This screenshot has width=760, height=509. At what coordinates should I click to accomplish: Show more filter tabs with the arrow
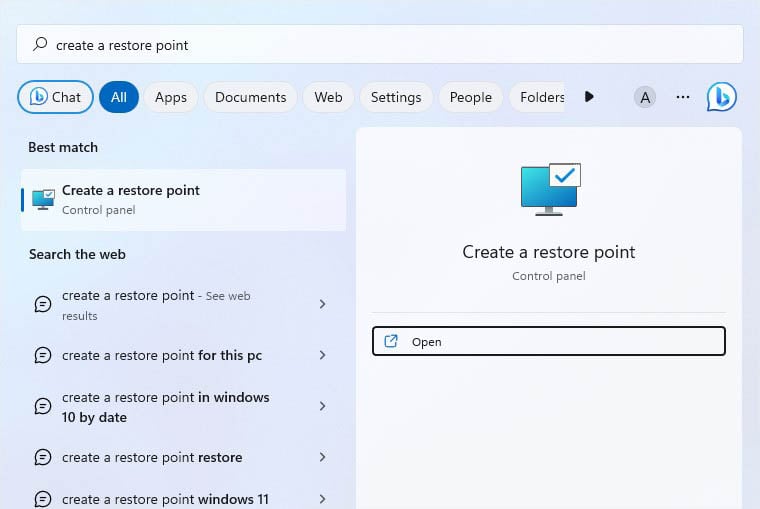(589, 97)
